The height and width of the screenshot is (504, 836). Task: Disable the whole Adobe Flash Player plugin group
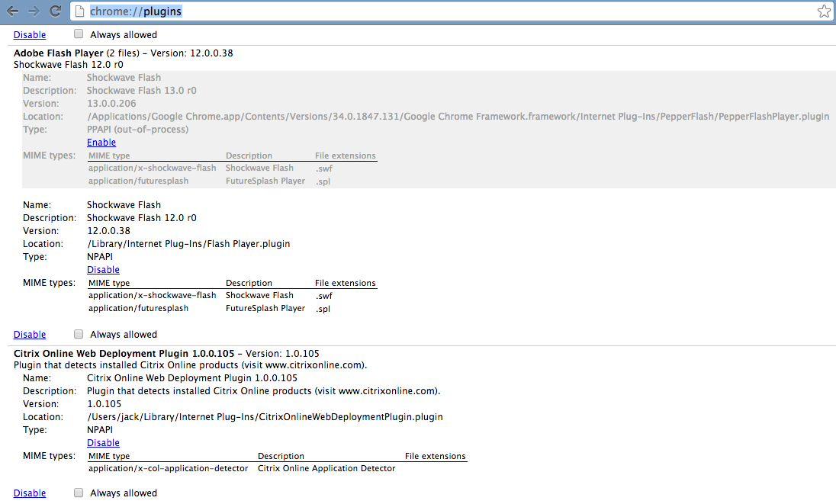[x=29, y=335]
